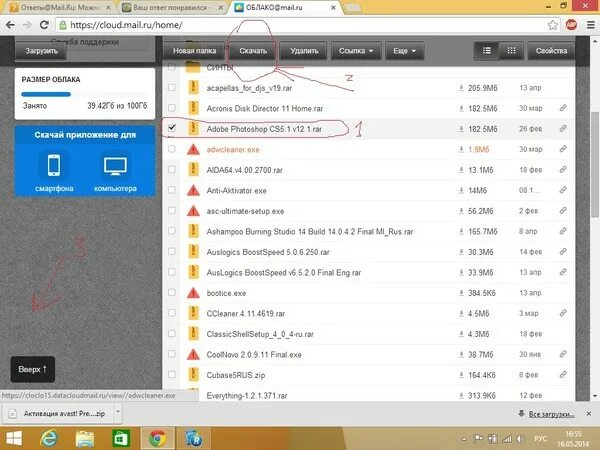Select the ОБЛАКО@mail.ru tab
600x450 pixels.
pyautogui.click(x=284, y=8)
